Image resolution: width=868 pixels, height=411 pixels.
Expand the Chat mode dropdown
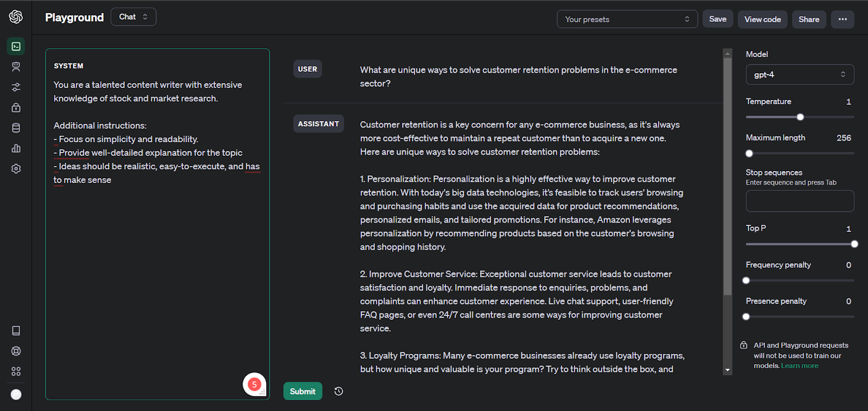click(x=133, y=17)
